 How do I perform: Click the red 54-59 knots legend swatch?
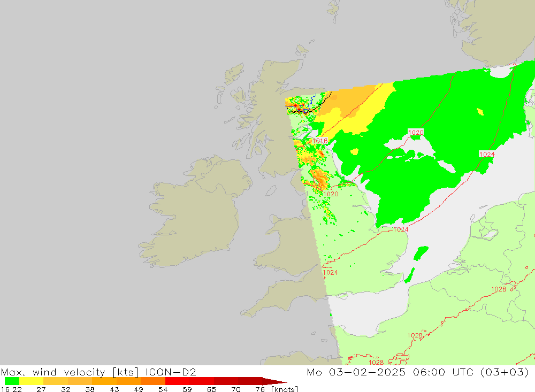(x=178, y=381)
